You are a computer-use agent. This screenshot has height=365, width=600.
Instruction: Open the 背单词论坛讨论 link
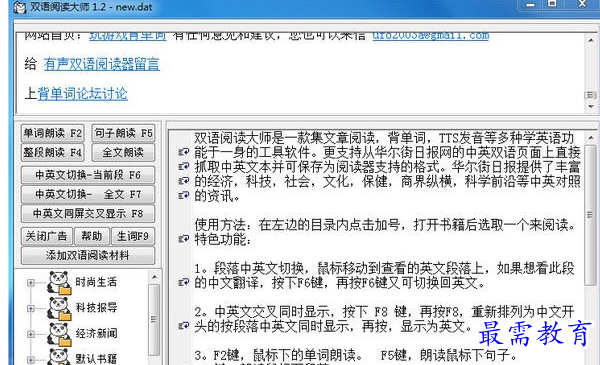point(82,94)
